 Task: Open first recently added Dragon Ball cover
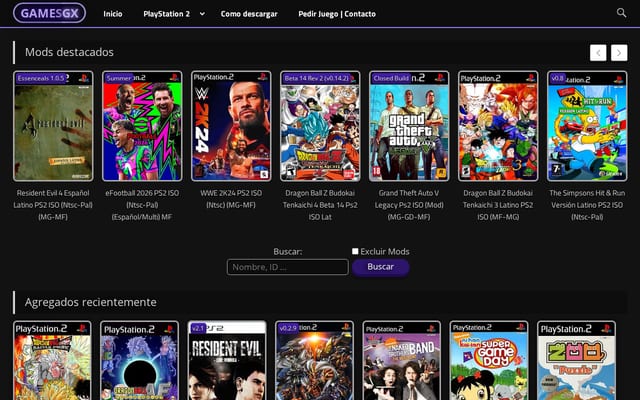(52, 360)
